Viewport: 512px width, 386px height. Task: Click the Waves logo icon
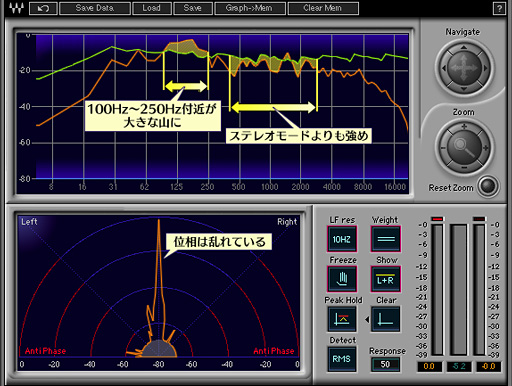tap(16, 8)
